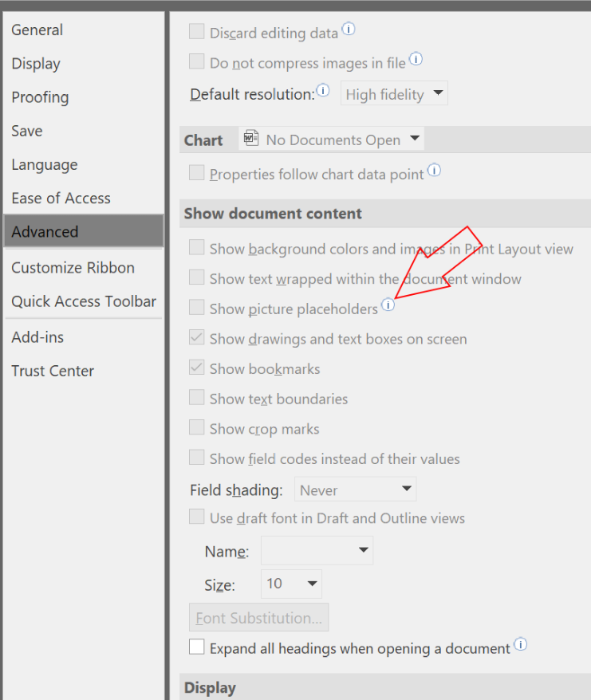Enable Do not compress images in file
The height and width of the screenshot is (700, 591).
pos(196,61)
